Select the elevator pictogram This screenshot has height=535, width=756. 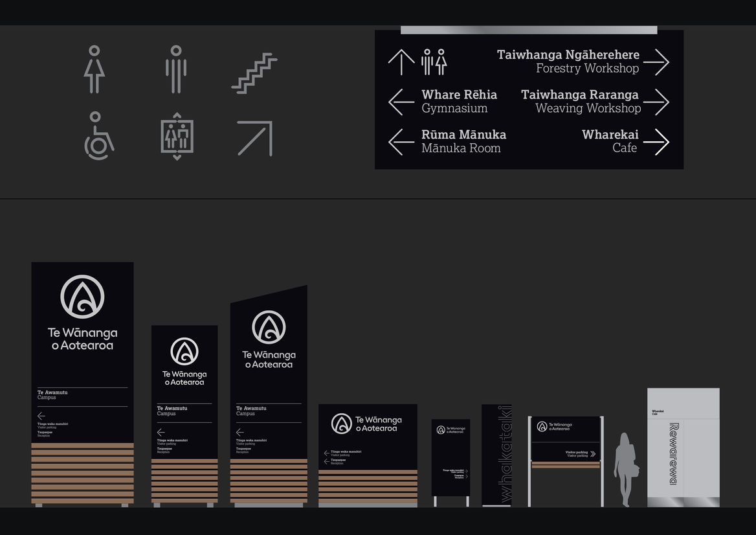177,136
